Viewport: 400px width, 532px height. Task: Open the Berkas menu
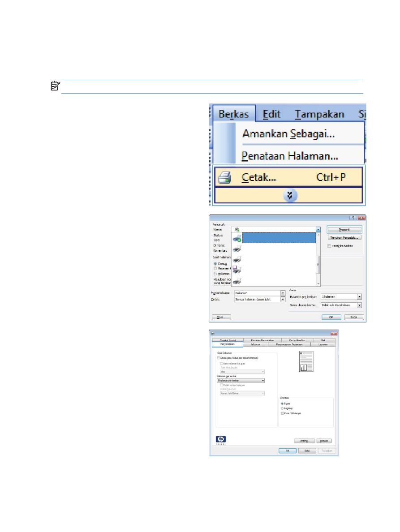pyautogui.click(x=234, y=114)
